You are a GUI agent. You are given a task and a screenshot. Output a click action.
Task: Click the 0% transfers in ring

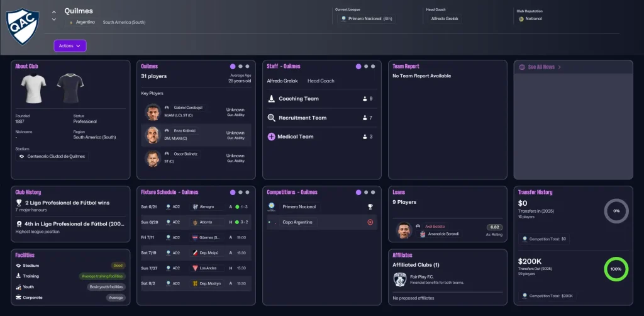[x=616, y=211]
